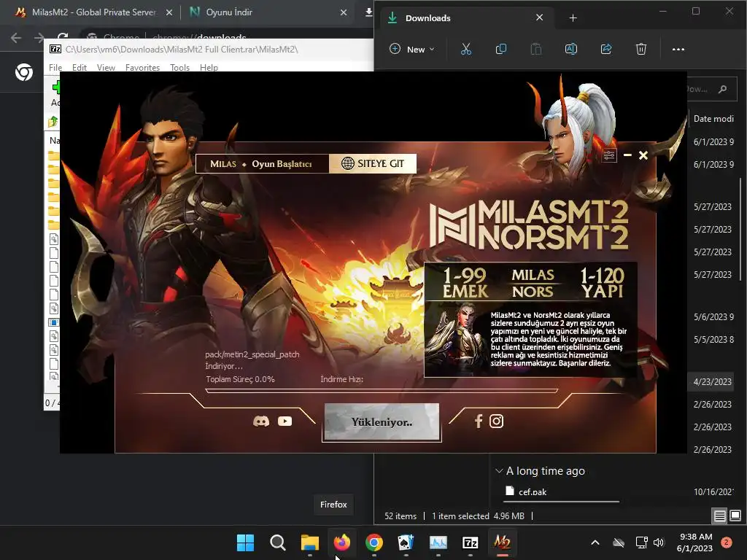Click the SITEYE GIT button
The height and width of the screenshot is (560, 747).
pyautogui.click(x=373, y=163)
